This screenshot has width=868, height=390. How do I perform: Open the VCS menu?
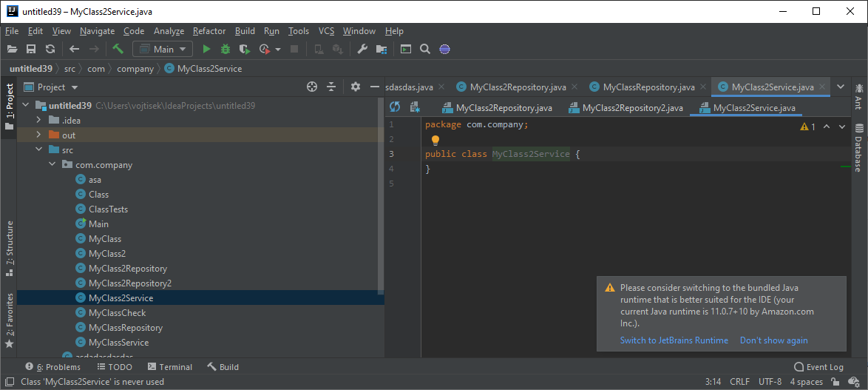[x=326, y=31]
